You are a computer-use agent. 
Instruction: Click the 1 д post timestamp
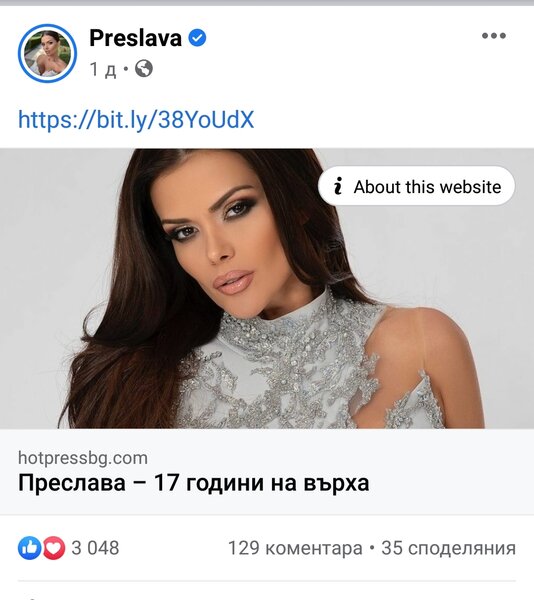click(x=103, y=69)
